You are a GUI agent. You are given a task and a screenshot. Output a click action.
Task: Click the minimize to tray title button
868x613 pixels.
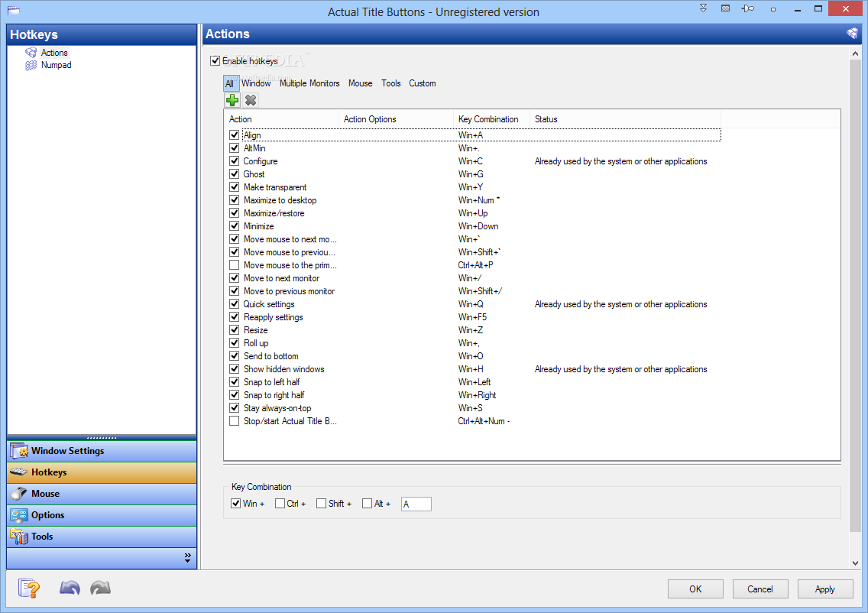[725, 8]
